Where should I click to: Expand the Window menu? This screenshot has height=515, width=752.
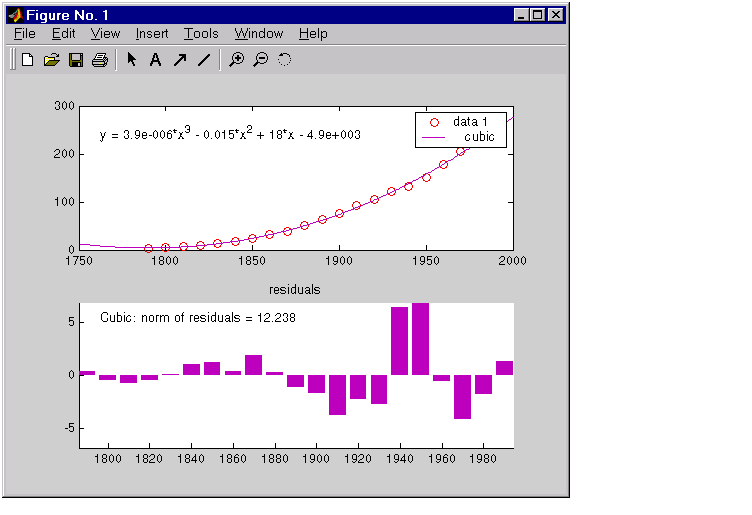tap(258, 34)
